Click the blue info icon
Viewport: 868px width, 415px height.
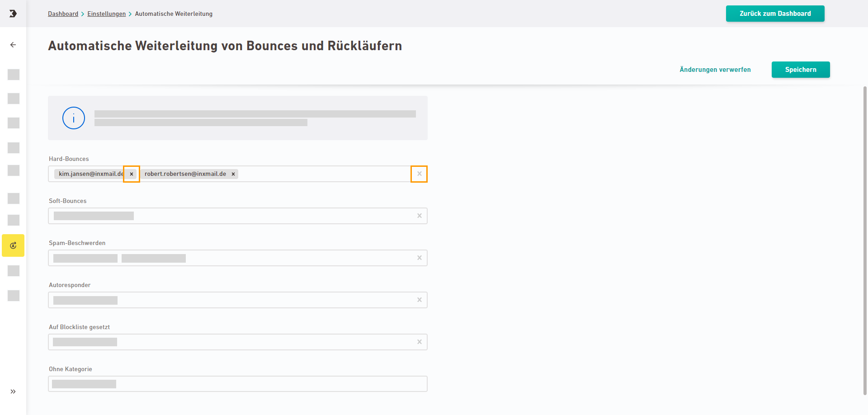point(74,118)
